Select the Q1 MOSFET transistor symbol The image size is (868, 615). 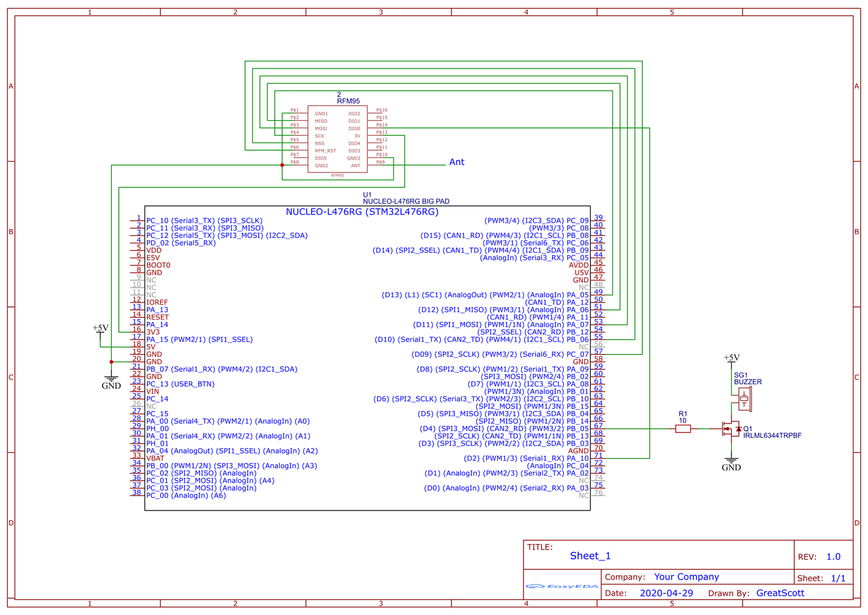732,428
